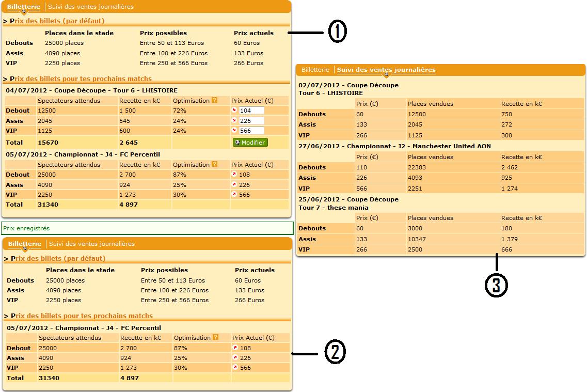Click the '750' Debouts recette value

coord(506,114)
